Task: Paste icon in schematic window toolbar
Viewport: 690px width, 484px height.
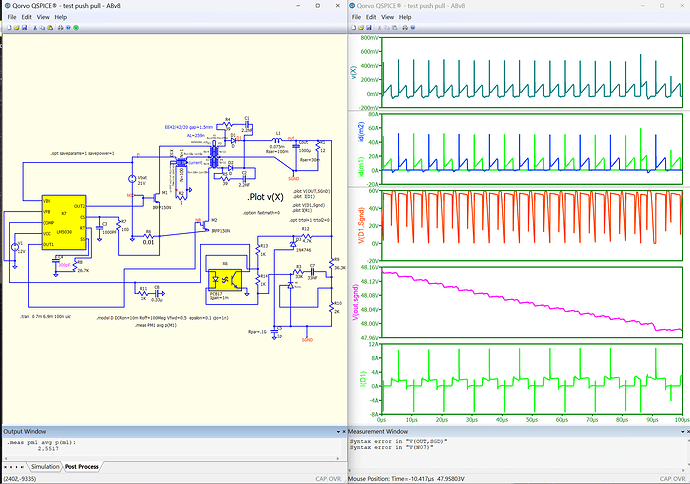Action: pyautogui.click(x=50, y=28)
